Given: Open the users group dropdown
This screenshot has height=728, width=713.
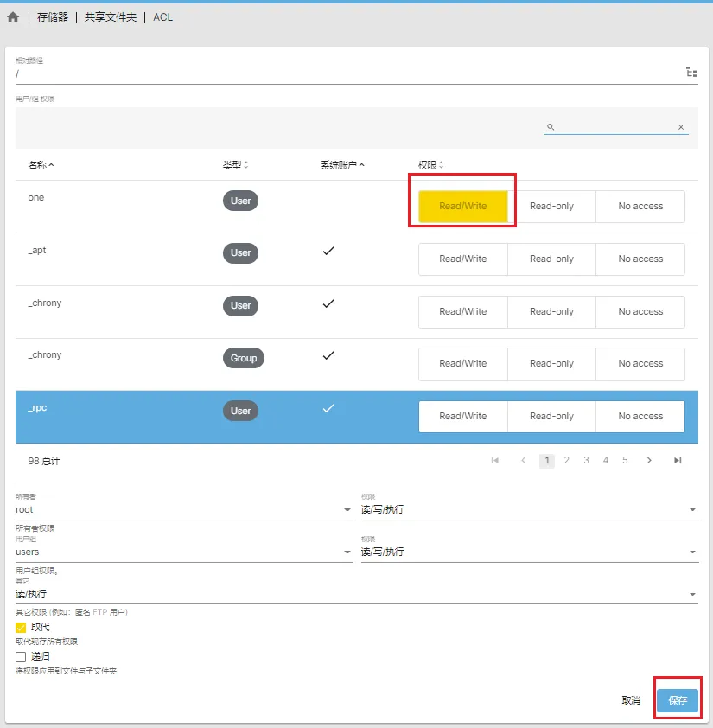Looking at the screenshot, I should pyautogui.click(x=184, y=552).
